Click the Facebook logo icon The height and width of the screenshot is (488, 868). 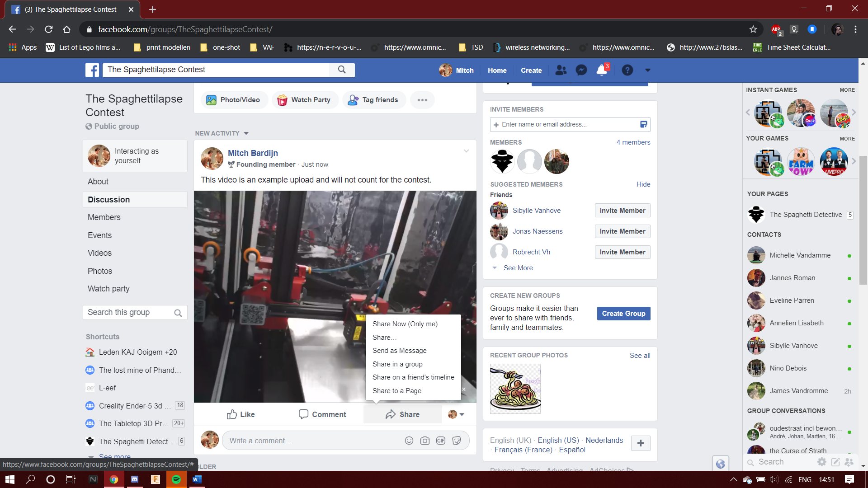pyautogui.click(x=92, y=70)
